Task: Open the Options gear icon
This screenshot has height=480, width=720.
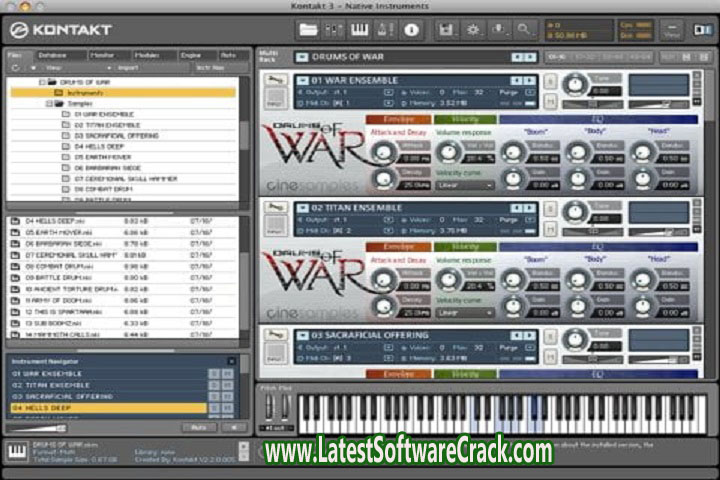Action: point(472,30)
